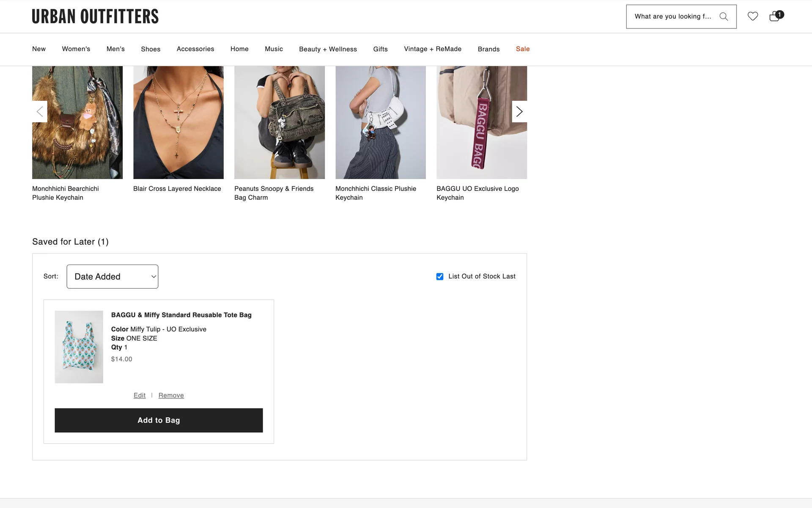Click the carousel next arrow
This screenshot has width=812, height=508.
[519, 112]
